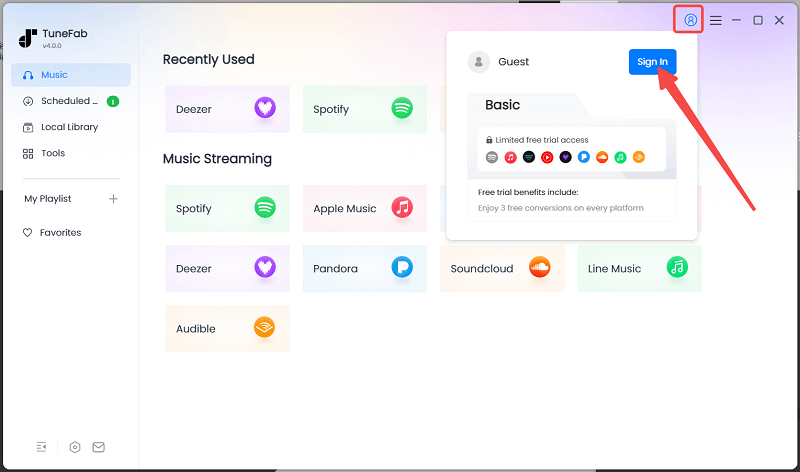The width and height of the screenshot is (800, 472).
Task: Choose Pandora streaming service
Action: [x=364, y=268]
